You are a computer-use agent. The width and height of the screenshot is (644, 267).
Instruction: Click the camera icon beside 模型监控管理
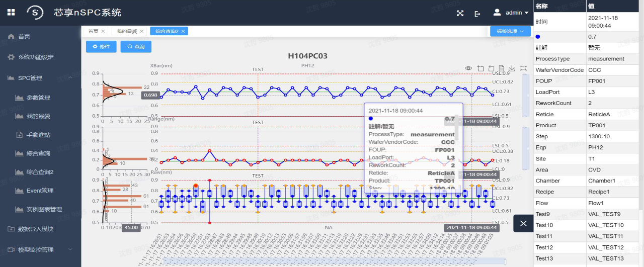point(11,249)
